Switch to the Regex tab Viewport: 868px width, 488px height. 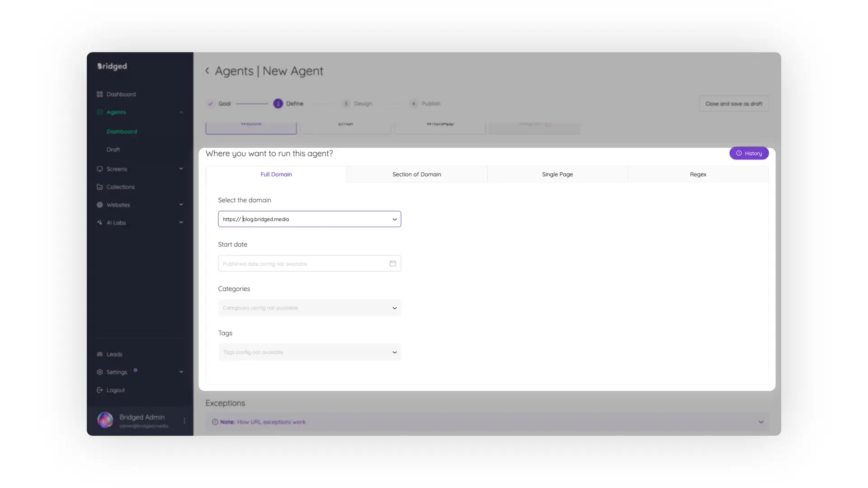[x=698, y=174]
